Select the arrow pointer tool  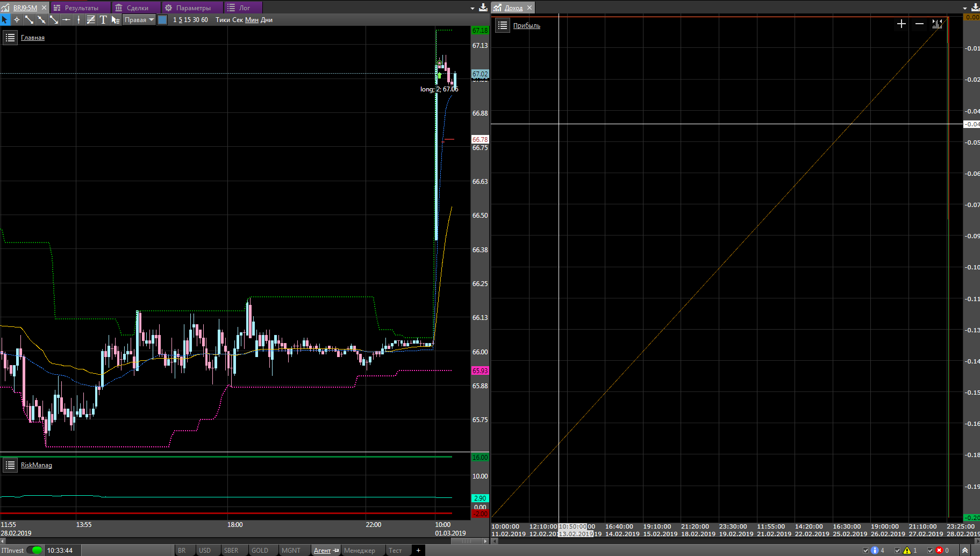click(x=5, y=20)
